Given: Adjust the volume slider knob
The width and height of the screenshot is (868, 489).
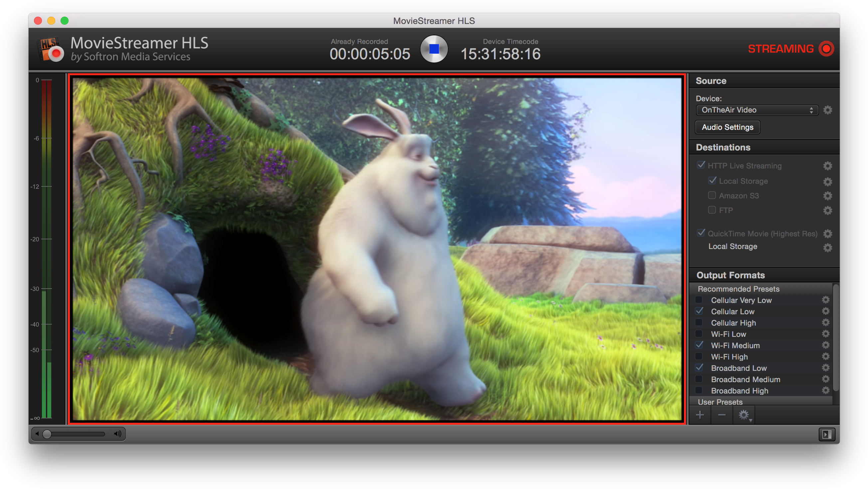Looking at the screenshot, I should click(x=47, y=434).
